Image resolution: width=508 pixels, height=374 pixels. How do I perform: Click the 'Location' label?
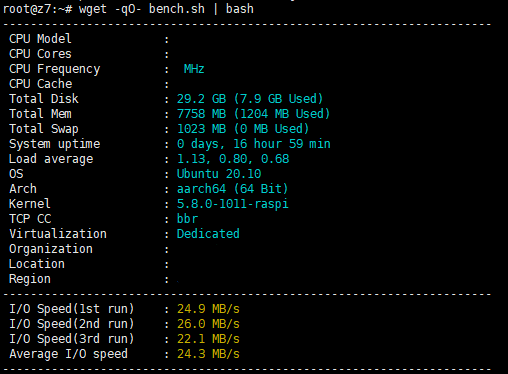37,264
